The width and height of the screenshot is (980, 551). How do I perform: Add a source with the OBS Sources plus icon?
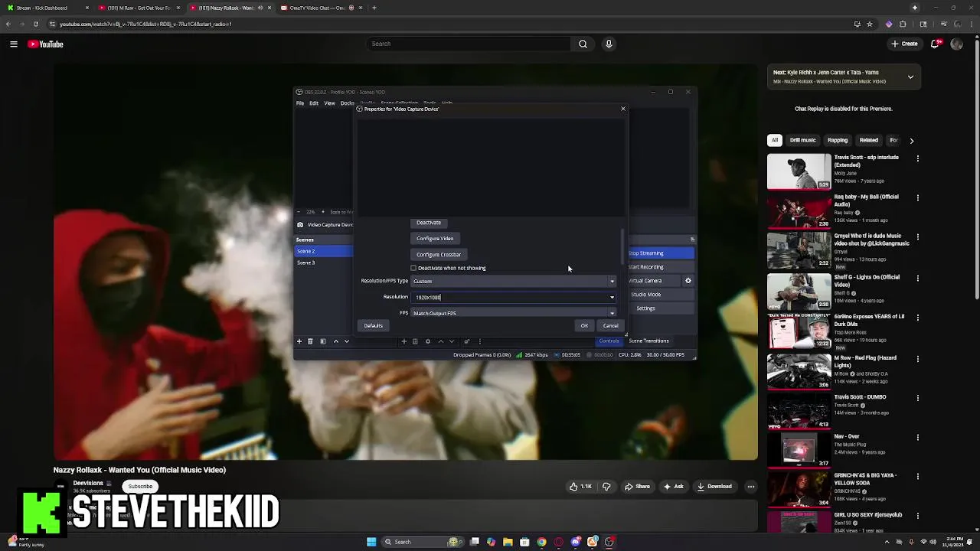403,341
